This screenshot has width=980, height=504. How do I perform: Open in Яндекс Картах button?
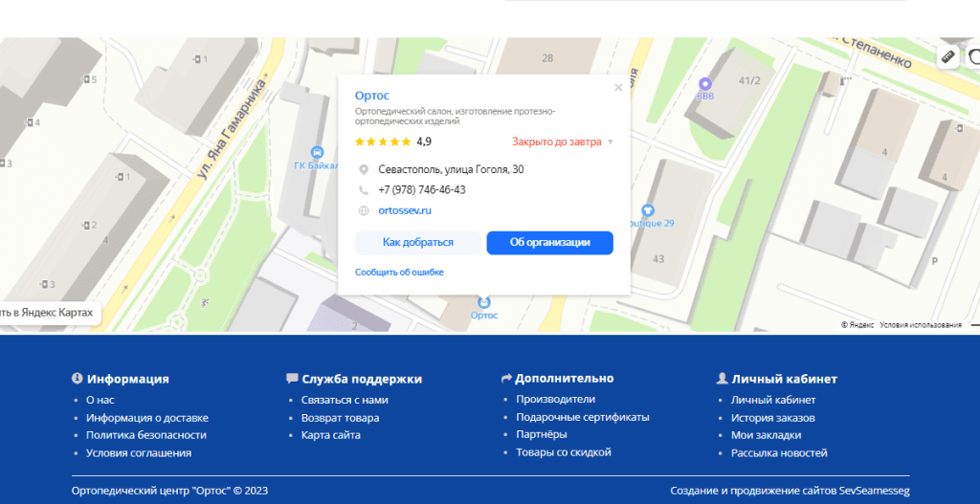[48, 313]
